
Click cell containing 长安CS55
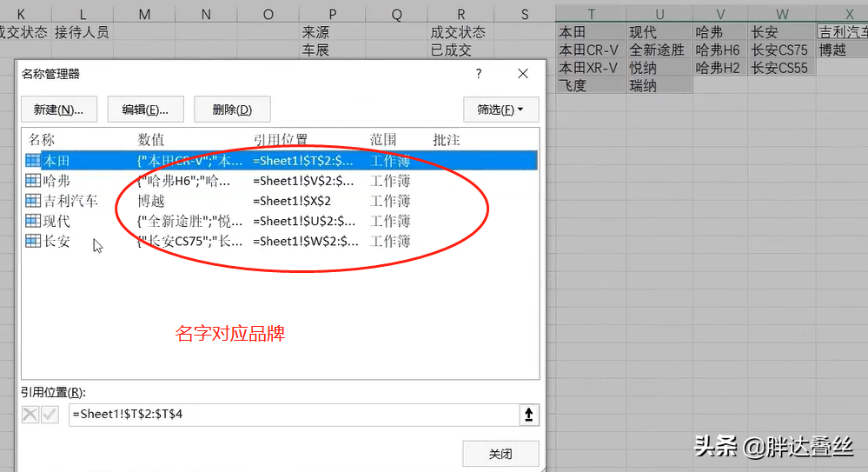(x=782, y=68)
